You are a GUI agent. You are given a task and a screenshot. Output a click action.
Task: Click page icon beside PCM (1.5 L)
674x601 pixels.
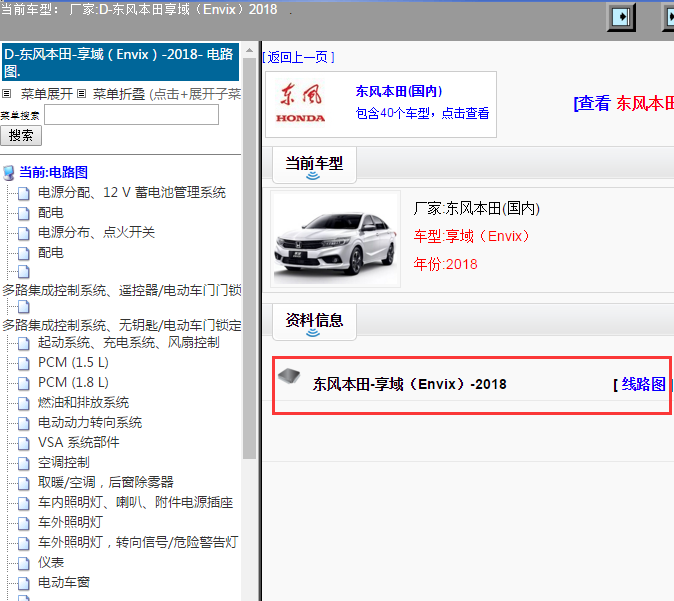click(x=24, y=364)
